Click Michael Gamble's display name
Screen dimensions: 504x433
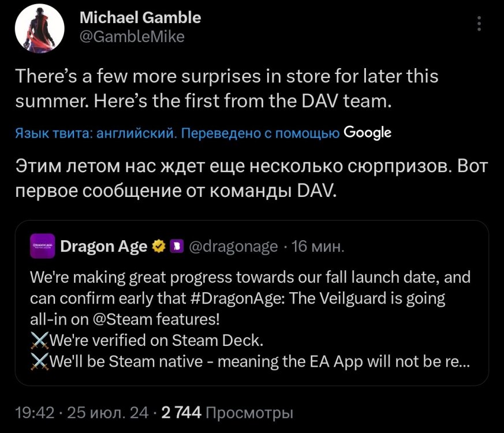[x=140, y=17]
